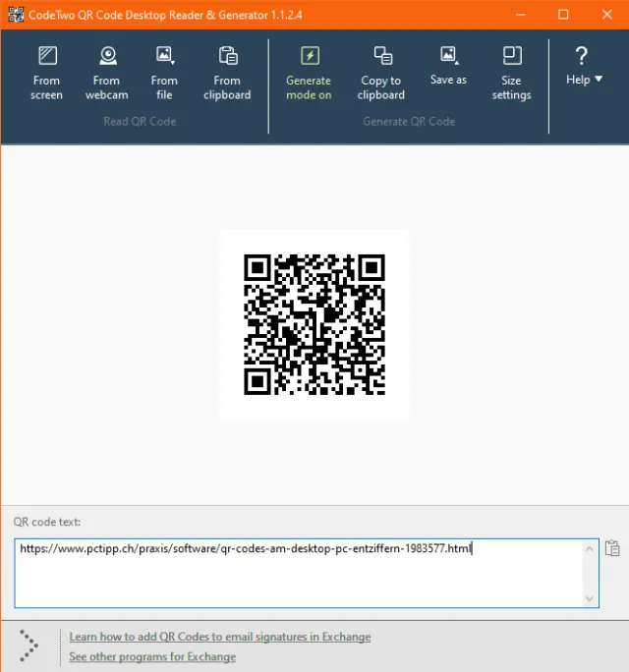
Task: Toggle Generate mode on button
Action: [x=310, y=73]
